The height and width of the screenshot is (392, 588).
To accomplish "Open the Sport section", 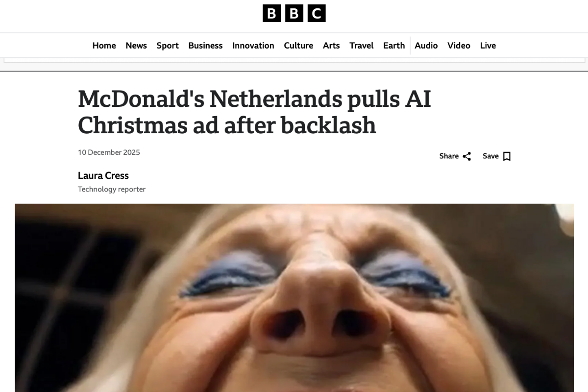I will coord(168,46).
